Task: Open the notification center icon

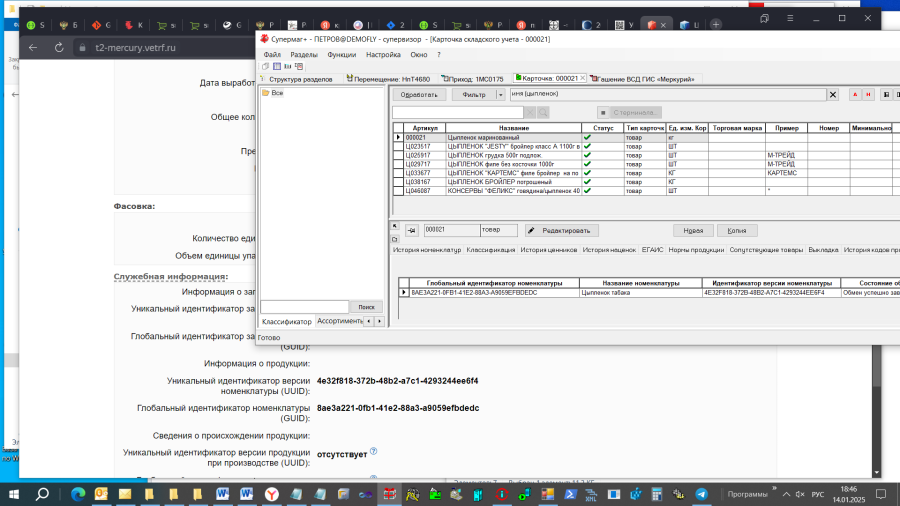Action: coord(881,494)
